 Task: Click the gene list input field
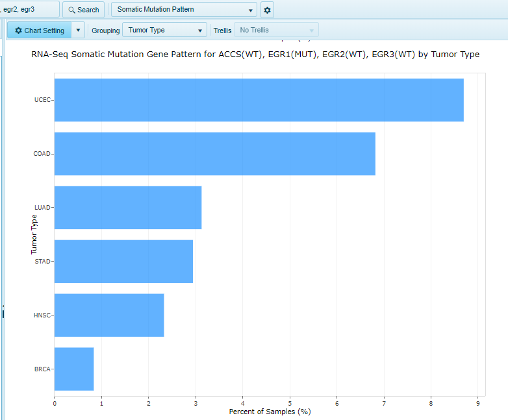coord(29,10)
